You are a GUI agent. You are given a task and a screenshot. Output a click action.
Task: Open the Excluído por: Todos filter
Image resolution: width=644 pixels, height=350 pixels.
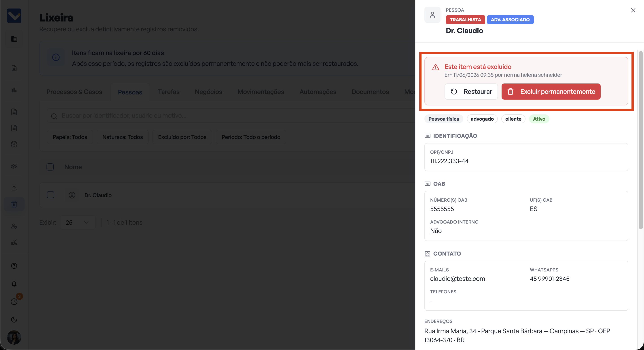182,137
